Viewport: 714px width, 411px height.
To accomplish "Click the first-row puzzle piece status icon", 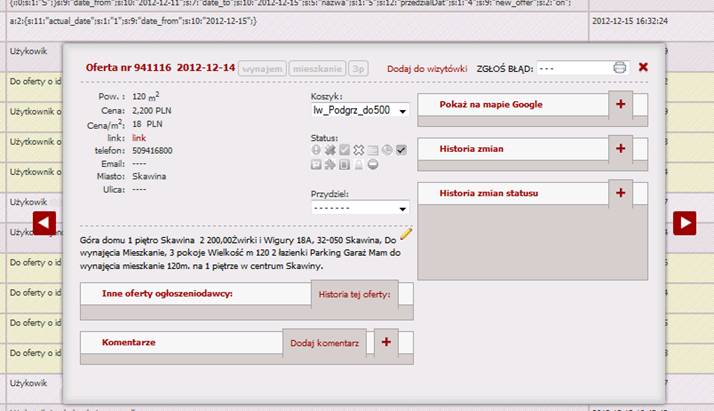I will pos(330,150).
